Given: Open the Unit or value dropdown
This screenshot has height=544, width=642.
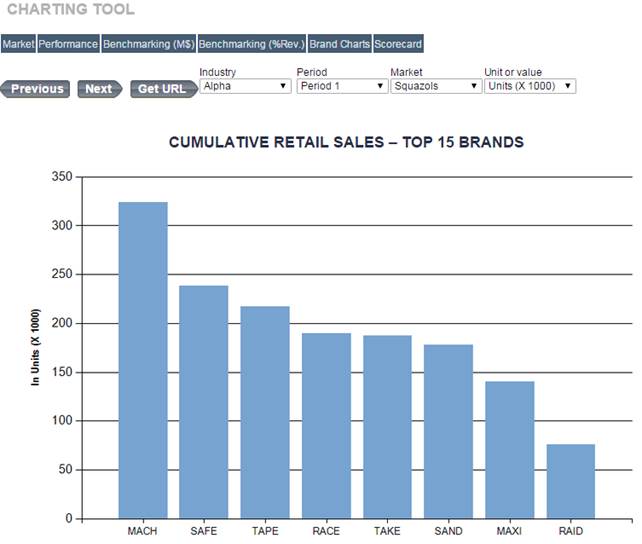Looking at the screenshot, I should click(x=529, y=86).
